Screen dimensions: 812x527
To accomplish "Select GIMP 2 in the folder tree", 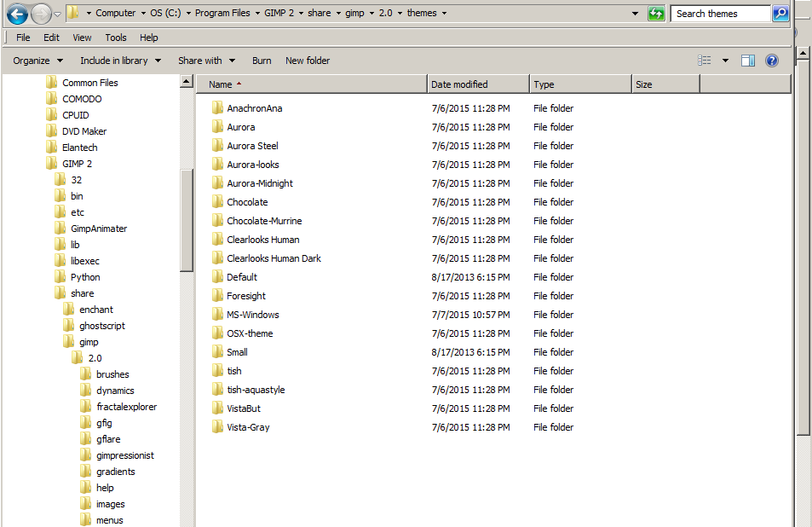I will [x=77, y=164].
